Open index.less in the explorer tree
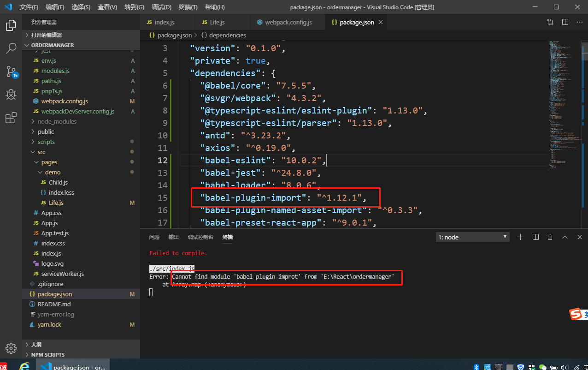The height and width of the screenshot is (370, 588). click(81, 192)
